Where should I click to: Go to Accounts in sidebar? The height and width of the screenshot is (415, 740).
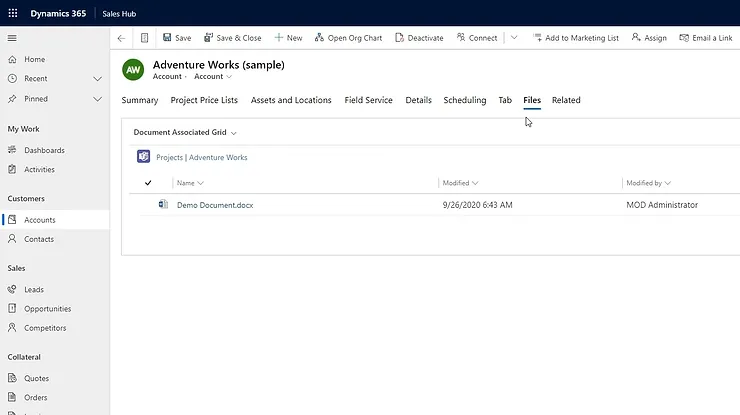click(55, 220)
